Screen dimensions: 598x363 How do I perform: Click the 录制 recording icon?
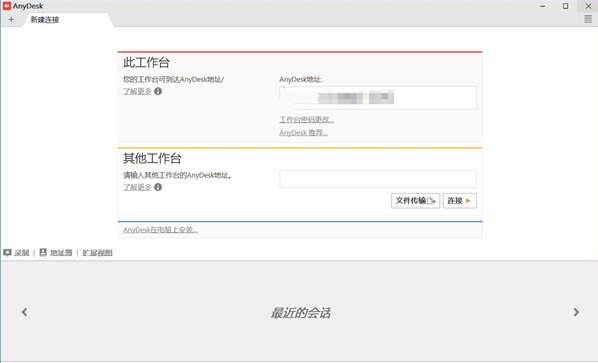tap(7, 252)
